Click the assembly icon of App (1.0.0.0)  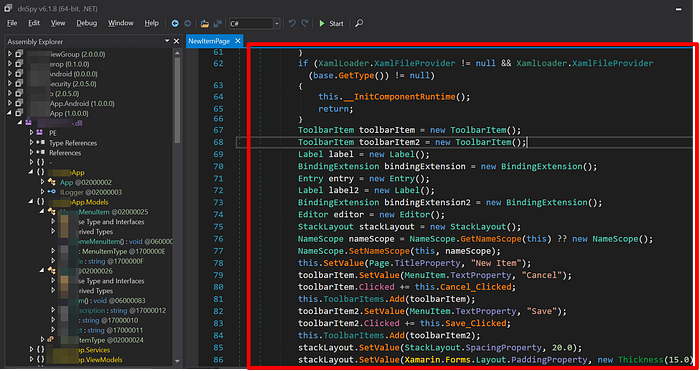[19, 113]
